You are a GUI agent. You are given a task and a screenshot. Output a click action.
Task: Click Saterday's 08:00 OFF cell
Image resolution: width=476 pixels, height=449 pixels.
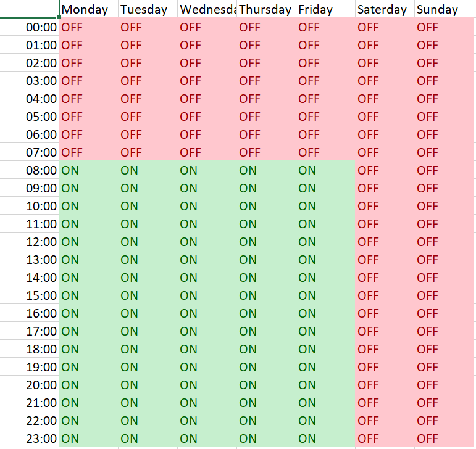coord(384,170)
